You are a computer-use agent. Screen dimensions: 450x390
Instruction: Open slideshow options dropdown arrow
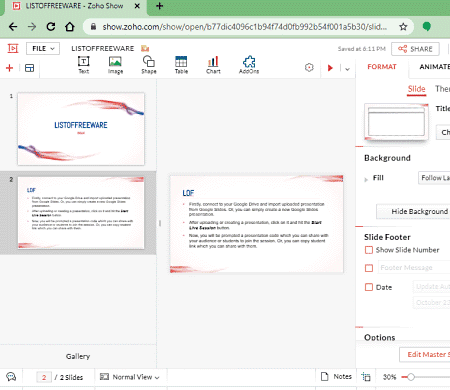point(347,69)
